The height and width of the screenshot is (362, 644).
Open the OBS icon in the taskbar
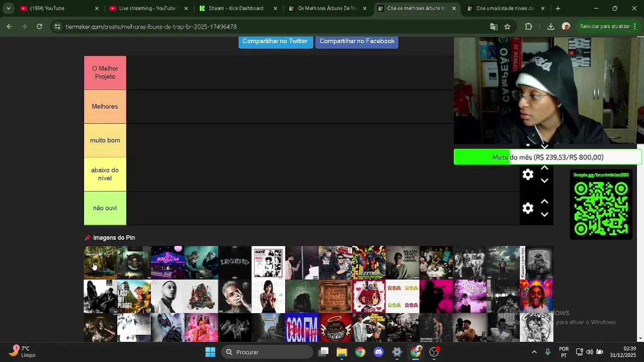[x=434, y=352]
